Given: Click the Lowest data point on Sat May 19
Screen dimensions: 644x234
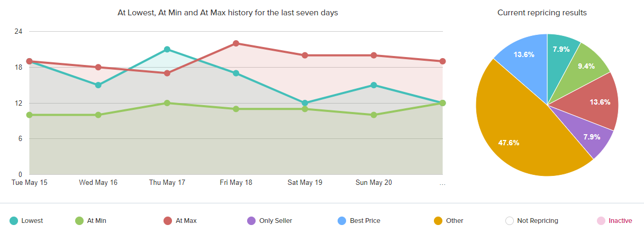Looking at the screenshot, I should tap(305, 103).
